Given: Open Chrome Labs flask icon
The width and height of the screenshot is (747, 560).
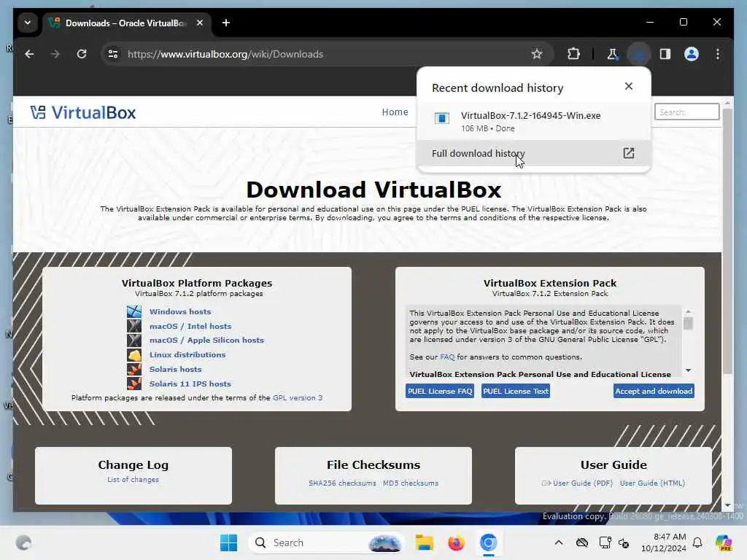Looking at the screenshot, I should (612, 54).
